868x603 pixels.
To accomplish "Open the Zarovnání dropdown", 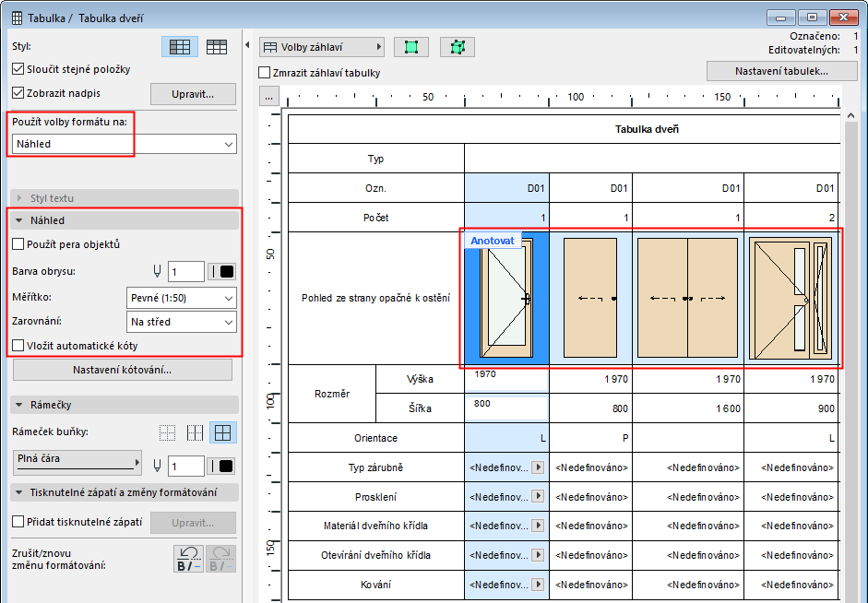I will (x=181, y=322).
